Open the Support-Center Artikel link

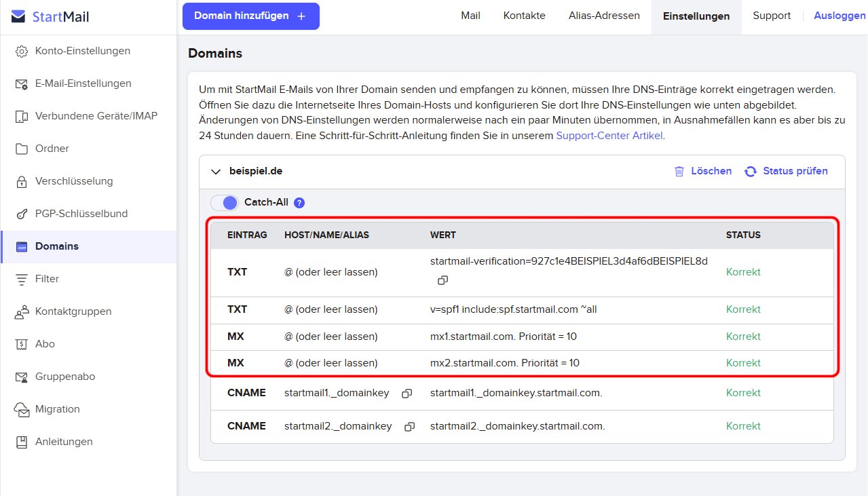[609, 135]
